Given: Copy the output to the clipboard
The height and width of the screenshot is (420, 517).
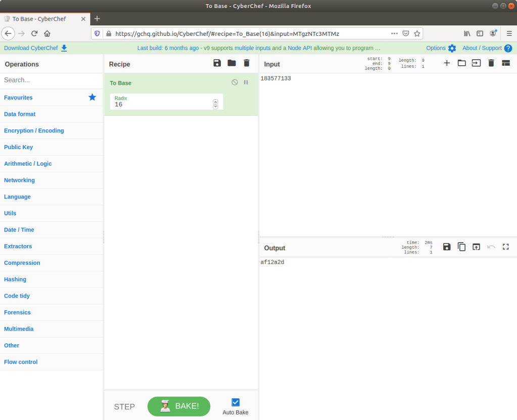Looking at the screenshot, I should [x=461, y=247].
